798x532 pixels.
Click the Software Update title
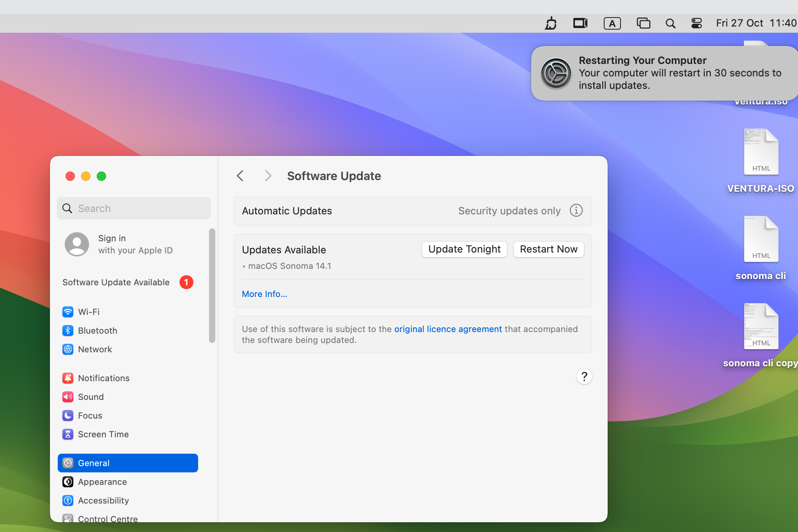coord(334,176)
